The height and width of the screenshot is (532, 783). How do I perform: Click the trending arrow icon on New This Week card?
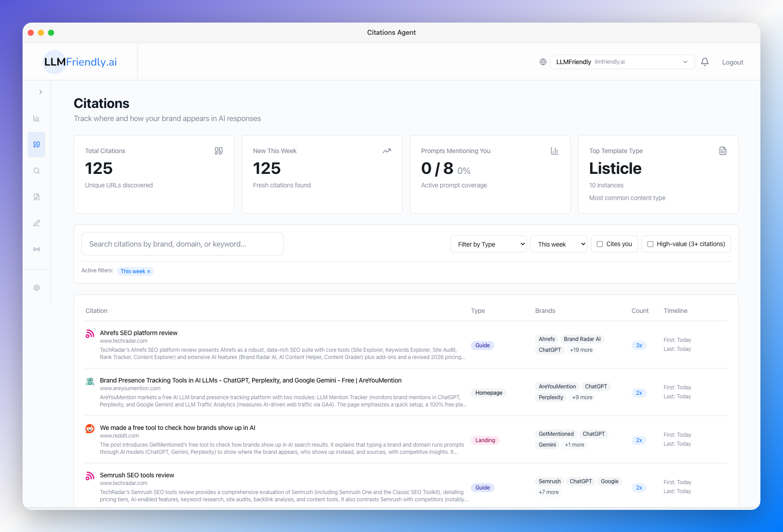(x=387, y=151)
